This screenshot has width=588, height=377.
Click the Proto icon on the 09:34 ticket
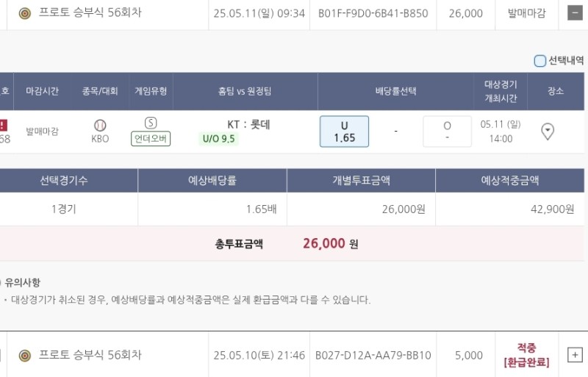(x=25, y=13)
